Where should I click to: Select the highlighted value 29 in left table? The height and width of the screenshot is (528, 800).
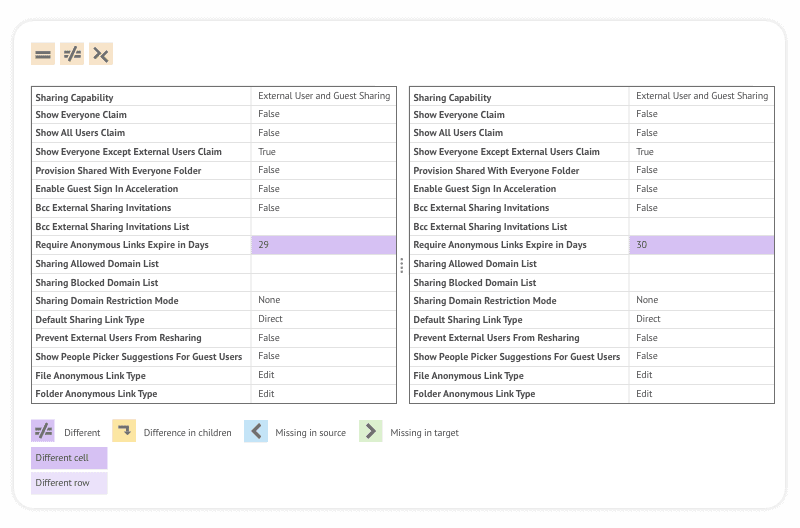(x=323, y=245)
